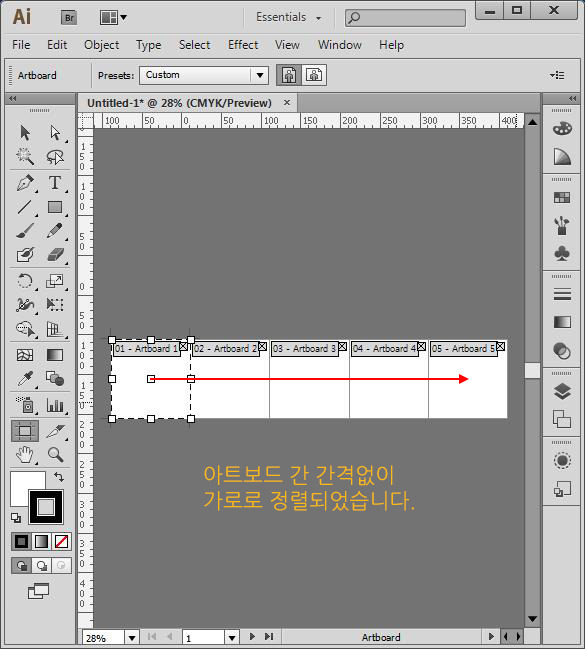Select the Blob Brush tool
Image resolution: width=585 pixels, height=649 pixels.
(25, 255)
